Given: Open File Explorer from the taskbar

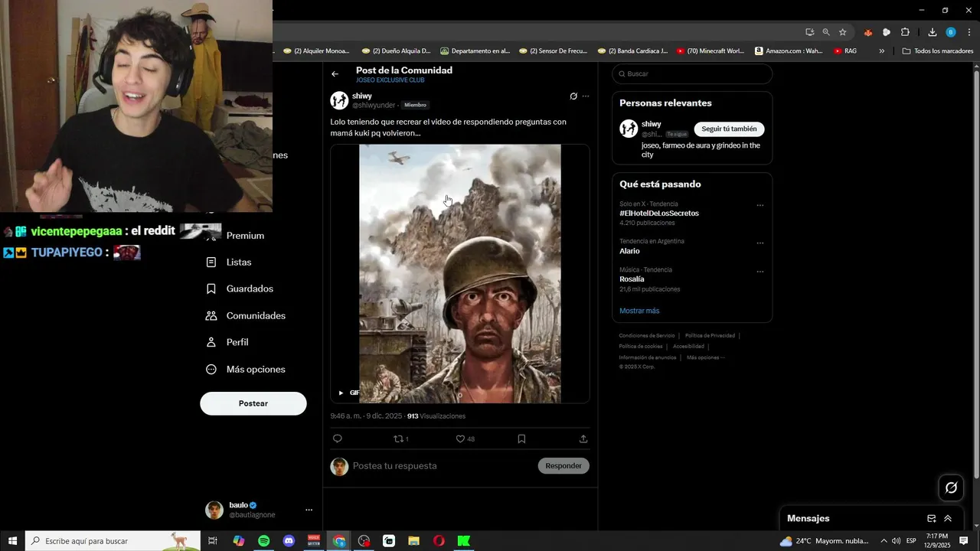Looking at the screenshot, I should (413, 541).
